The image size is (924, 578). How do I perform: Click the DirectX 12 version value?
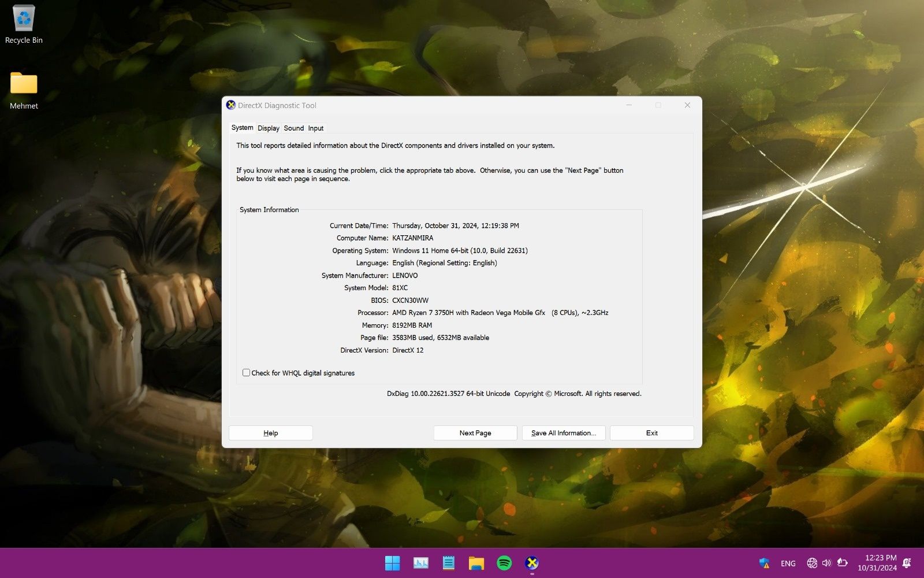coord(408,350)
